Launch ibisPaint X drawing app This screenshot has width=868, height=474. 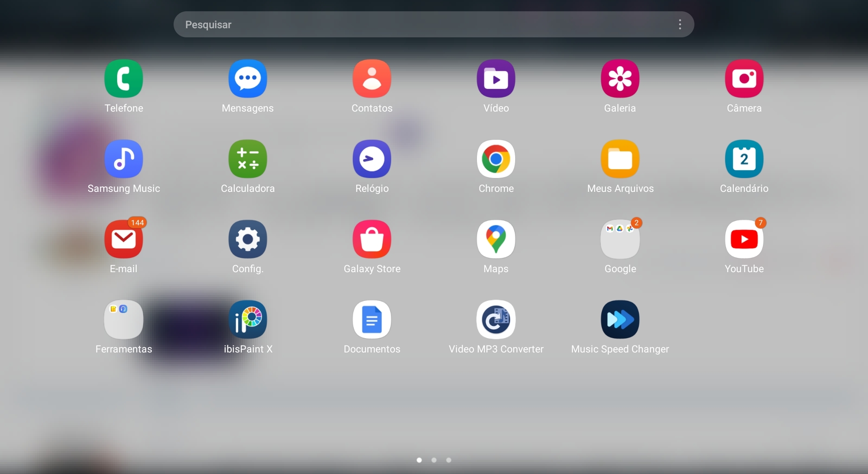pos(248,319)
